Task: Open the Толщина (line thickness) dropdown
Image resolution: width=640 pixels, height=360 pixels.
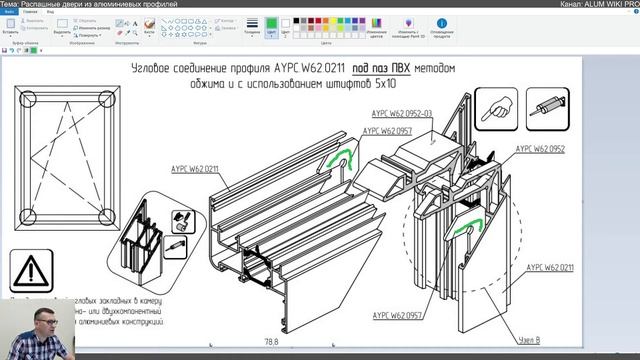Action: coord(252,27)
